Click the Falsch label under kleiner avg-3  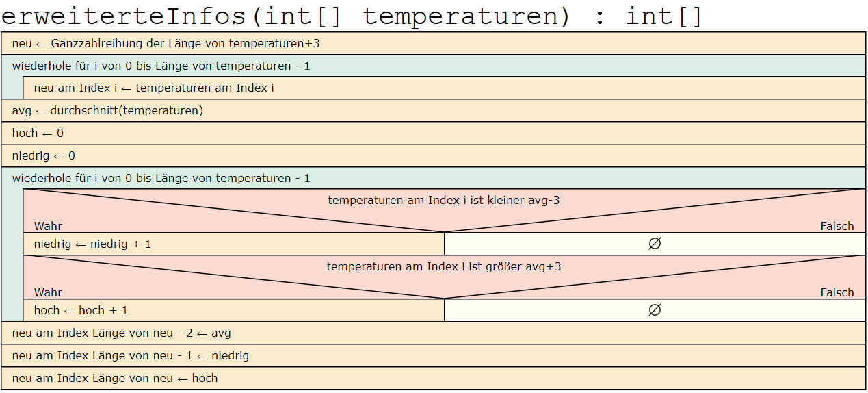click(837, 227)
